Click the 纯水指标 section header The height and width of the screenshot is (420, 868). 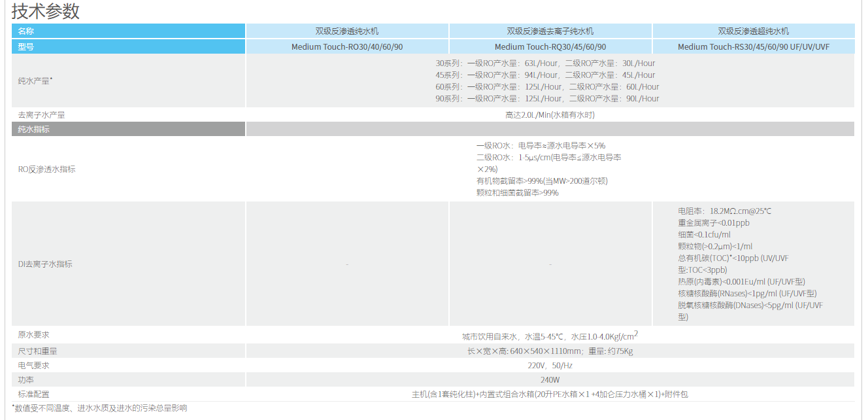(128, 129)
